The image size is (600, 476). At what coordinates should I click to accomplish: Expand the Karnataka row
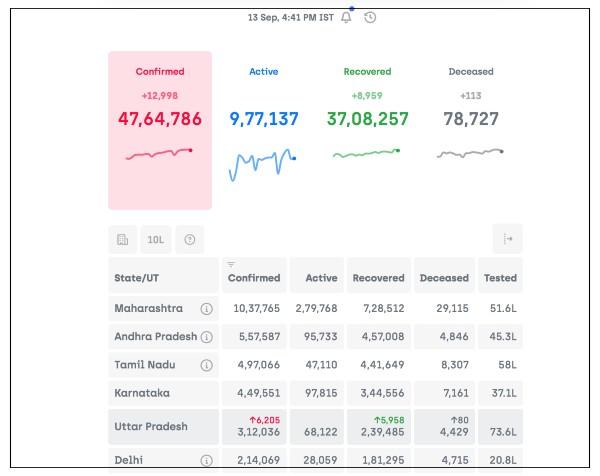click(162, 394)
